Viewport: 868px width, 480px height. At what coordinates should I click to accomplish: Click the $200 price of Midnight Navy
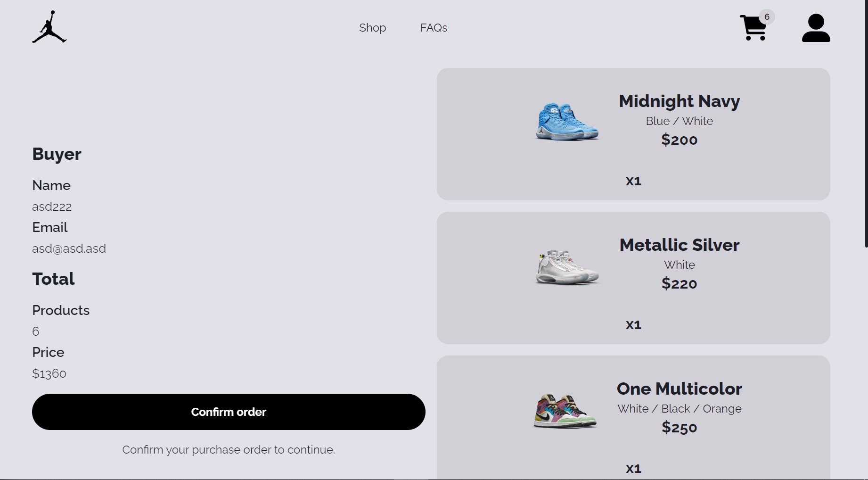point(679,140)
